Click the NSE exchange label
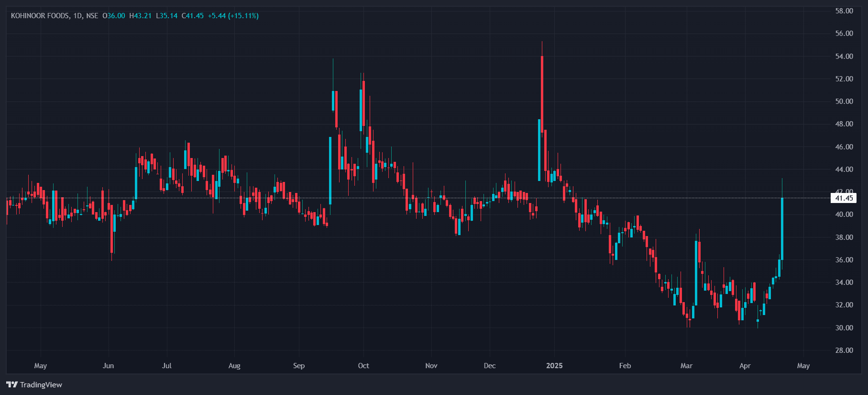Viewport: 868px width, 395px height. pyautogui.click(x=92, y=16)
